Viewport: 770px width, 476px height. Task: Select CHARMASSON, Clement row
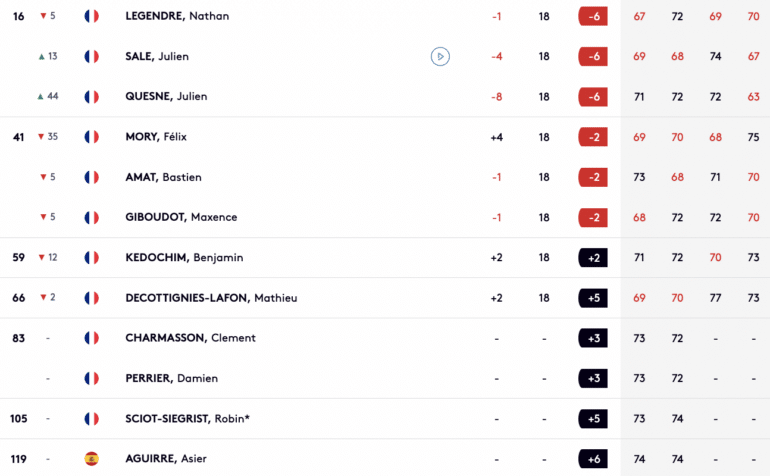click(385, 338)
